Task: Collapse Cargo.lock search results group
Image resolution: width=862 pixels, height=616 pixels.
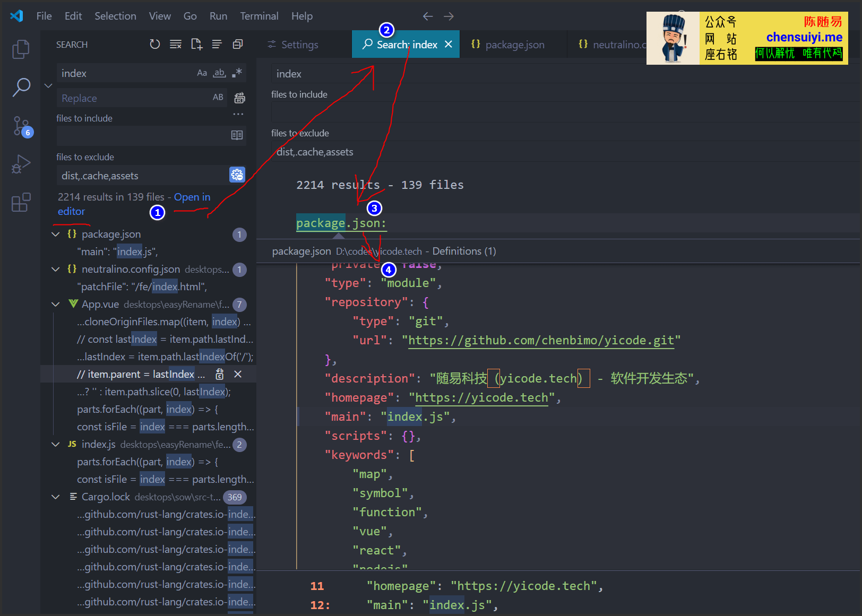Action: (55, 497)
